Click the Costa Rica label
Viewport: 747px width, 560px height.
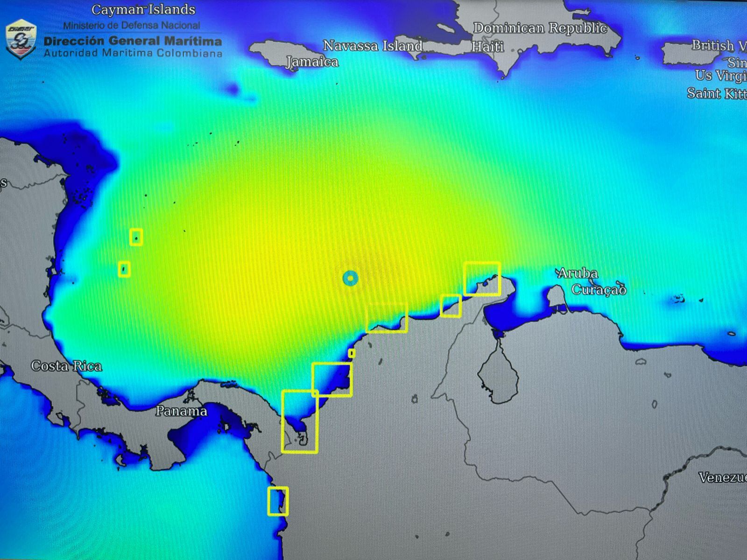(x=66, y=366)
